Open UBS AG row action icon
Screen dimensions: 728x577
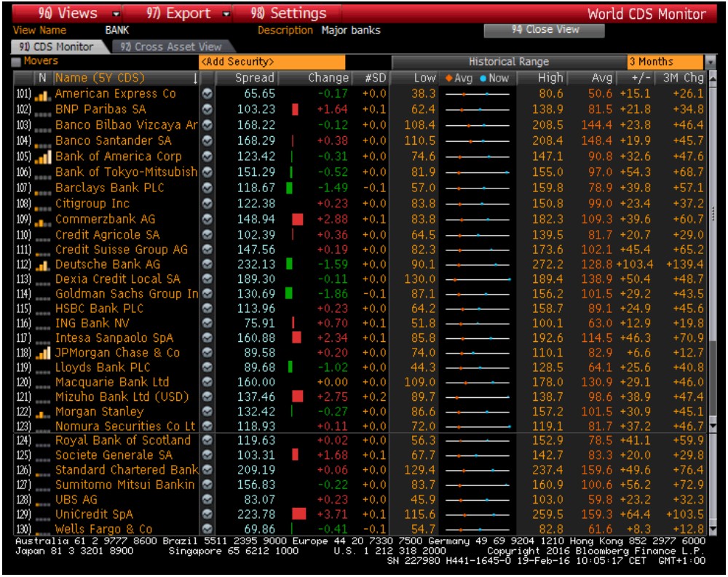point(207,500)
